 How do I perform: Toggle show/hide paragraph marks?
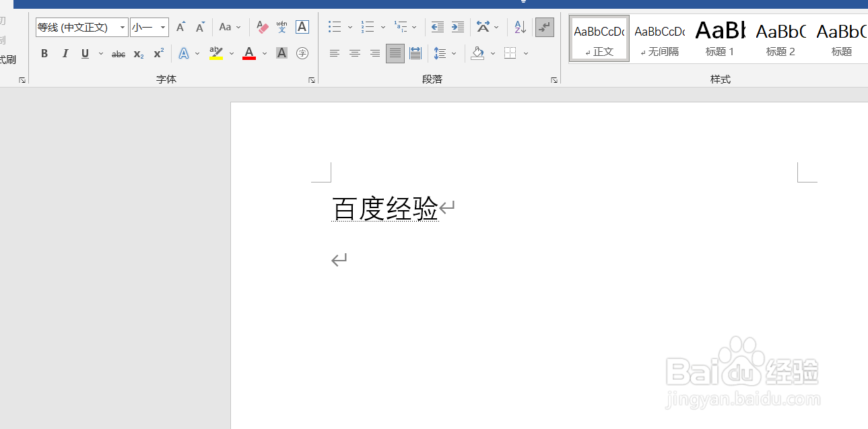pyautogui.click(x=545, y=27)
